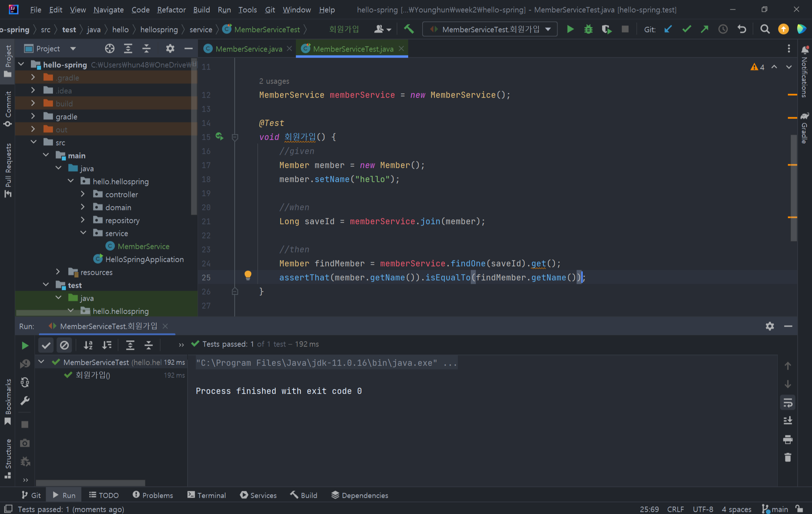This screenshot has height=514, width=812.
Task: Collapse the service folder in Project tree
Action: pos(83,233)
